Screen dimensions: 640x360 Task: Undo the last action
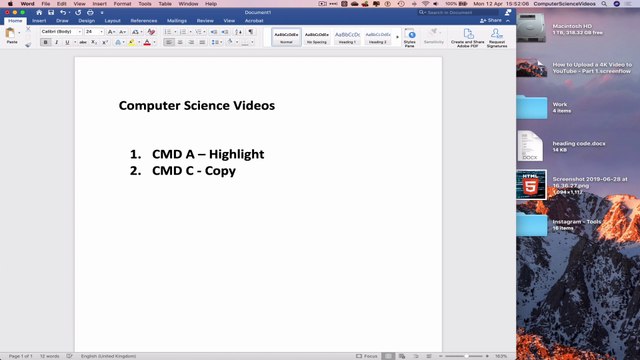(x=63, y=13)
